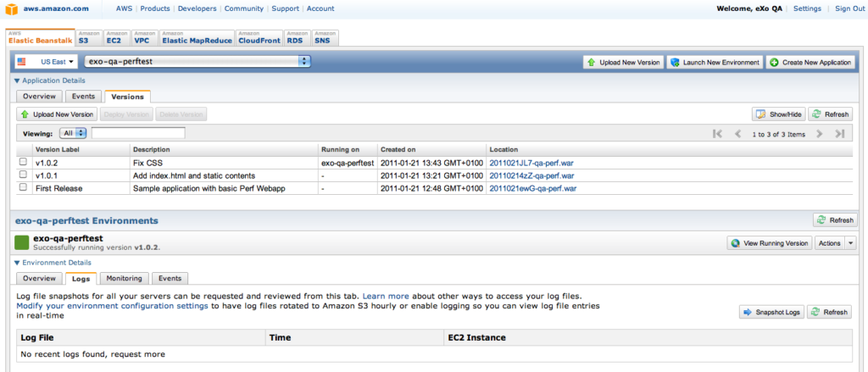Switch to the Elastic Beanstalk service tab
The image size is (868, 372).
41,37
